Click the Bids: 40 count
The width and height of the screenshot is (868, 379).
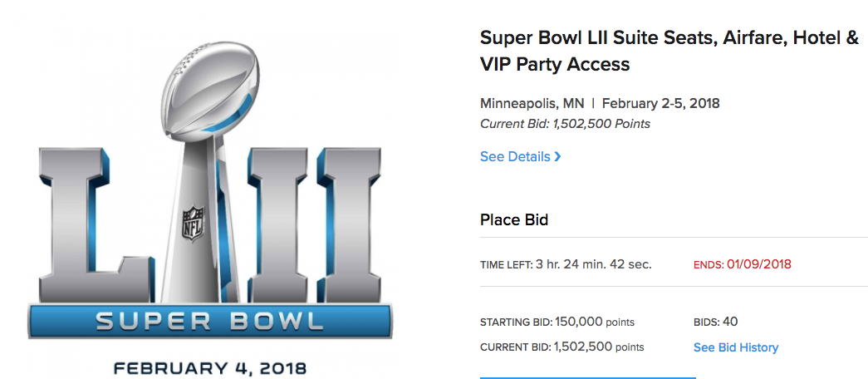click(715, 322)
